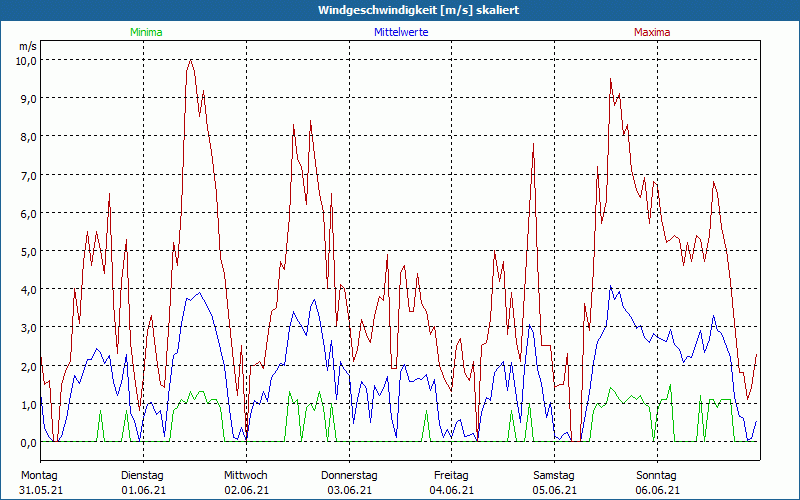Click the 10,0 y-axis value
800x500 pixels.
[25, 60]
